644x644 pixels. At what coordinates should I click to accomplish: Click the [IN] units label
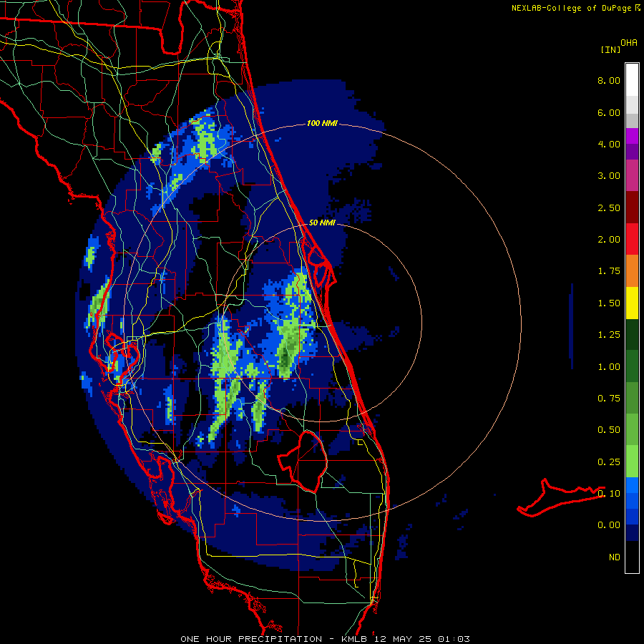(610, 49)
